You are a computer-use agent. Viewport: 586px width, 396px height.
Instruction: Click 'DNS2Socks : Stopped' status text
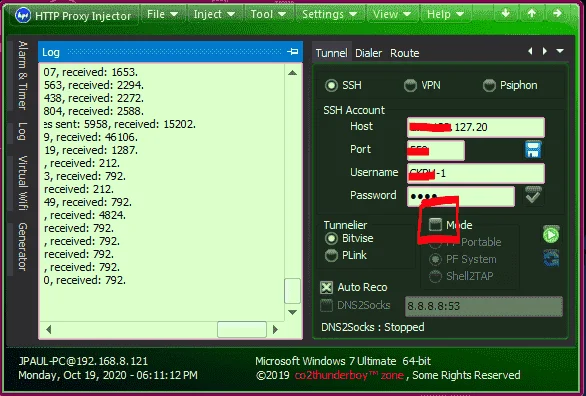click(x=373, y=327)
